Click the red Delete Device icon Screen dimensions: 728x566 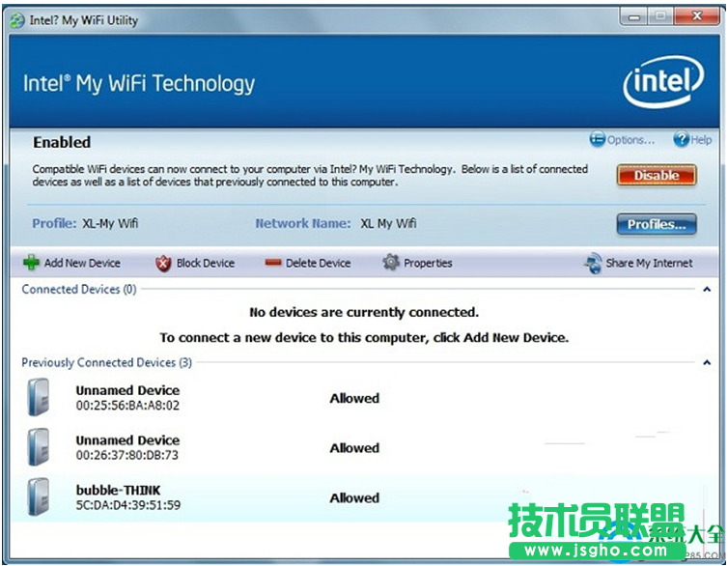[272, 263]
